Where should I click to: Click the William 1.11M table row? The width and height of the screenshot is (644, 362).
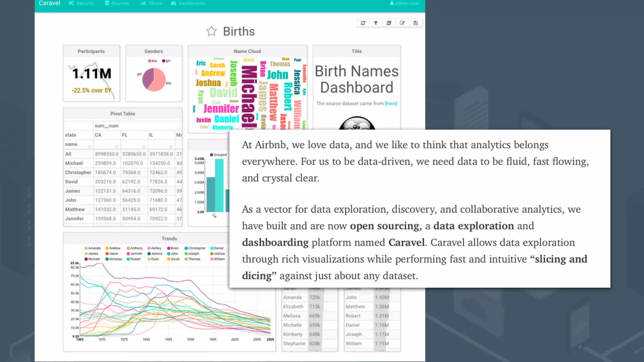pos(372,343)
